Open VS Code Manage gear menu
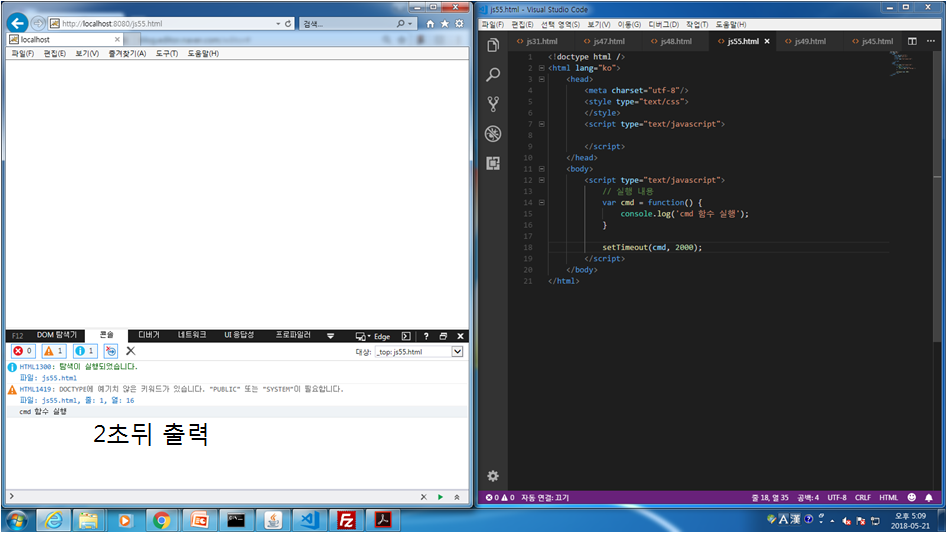This screenshot has width=947, height=533. [x=493, y=476]
